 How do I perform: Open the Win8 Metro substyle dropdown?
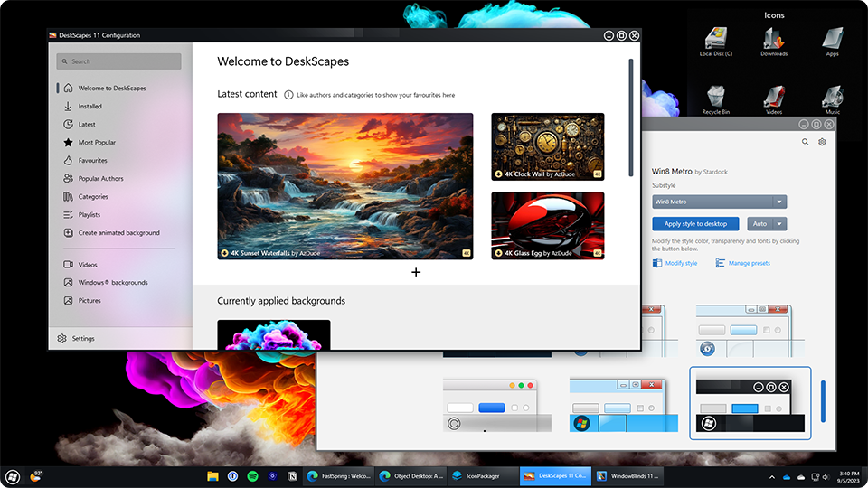click(x=719, y=202)
